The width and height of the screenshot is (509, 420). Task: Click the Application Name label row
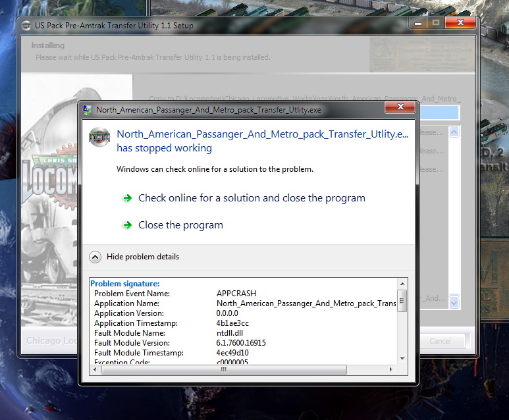(126, 303)
